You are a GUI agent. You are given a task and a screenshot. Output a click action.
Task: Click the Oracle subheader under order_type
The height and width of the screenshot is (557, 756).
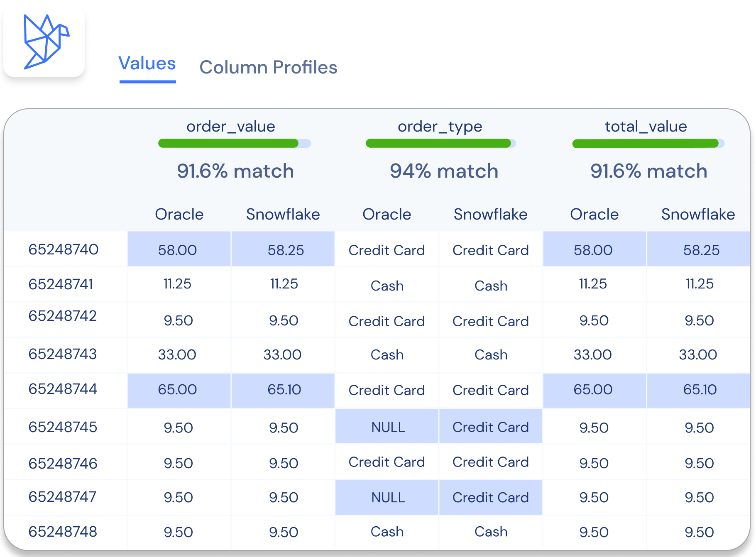pos(387,214)
